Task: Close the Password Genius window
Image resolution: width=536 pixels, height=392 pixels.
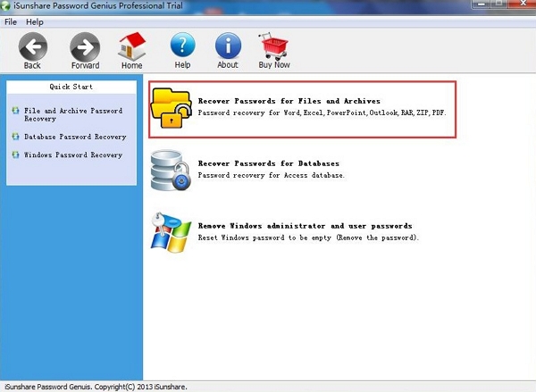Action: (x=523, y=4)
